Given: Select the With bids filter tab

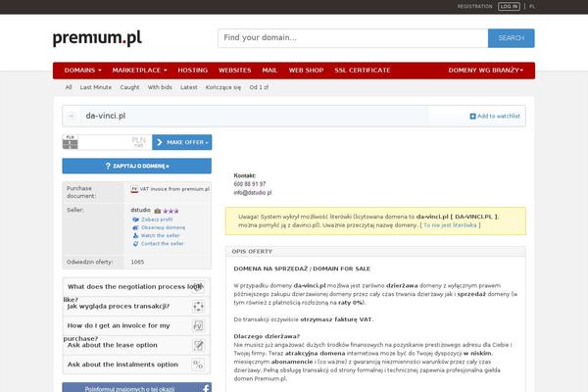Looking at the screenshot, I should point(160,87).
